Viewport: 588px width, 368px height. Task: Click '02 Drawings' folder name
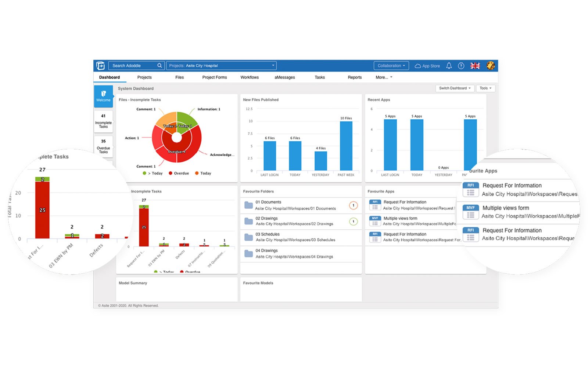coord(267,219)
